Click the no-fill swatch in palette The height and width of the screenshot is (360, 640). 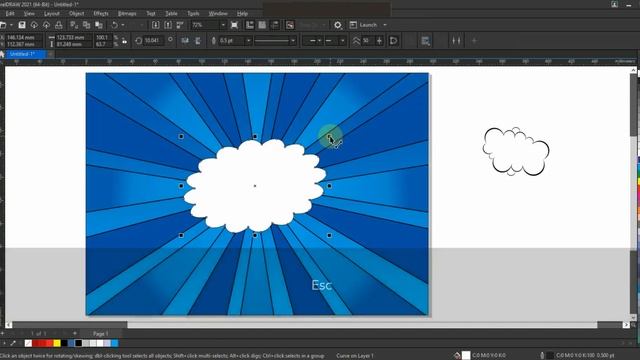click(x=28, y=343)
